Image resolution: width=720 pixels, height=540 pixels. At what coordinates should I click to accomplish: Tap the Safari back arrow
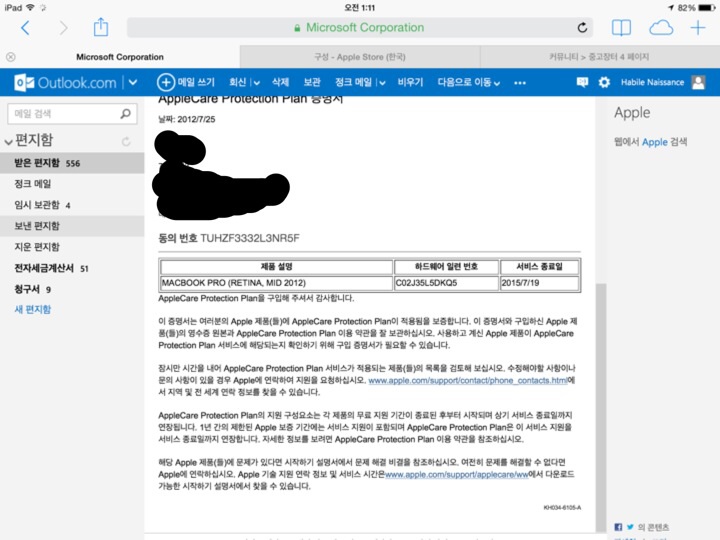(x=25, y=28)
